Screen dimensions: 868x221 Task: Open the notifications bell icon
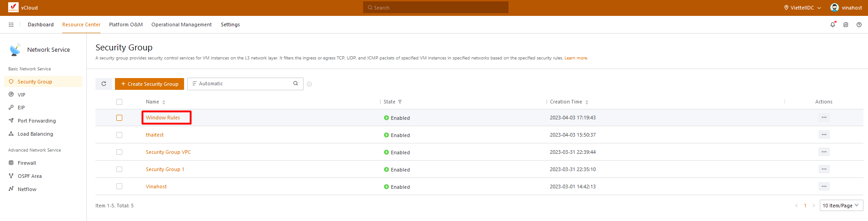click(833, 25)
